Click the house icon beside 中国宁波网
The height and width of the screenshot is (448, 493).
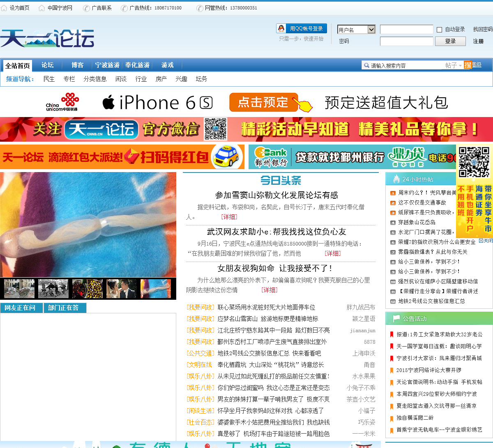pyautogui.click(x=41, y=8)
